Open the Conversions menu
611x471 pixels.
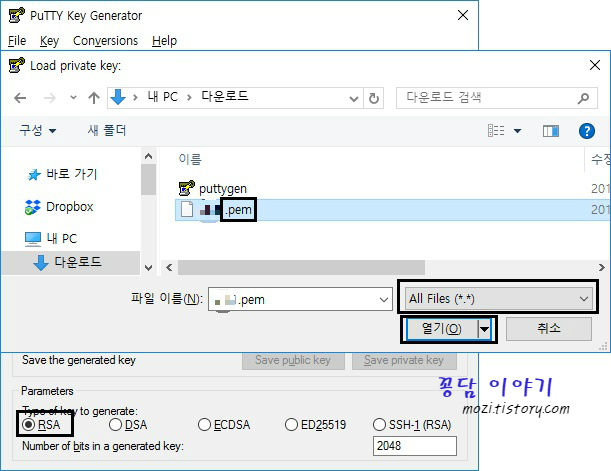[x=105, y=41]
